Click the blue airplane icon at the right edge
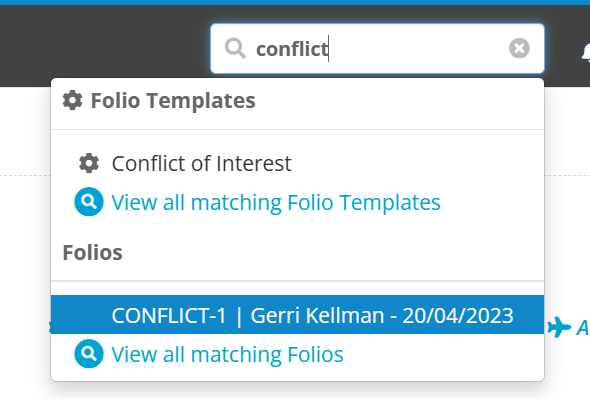 [x=559, y=327]
